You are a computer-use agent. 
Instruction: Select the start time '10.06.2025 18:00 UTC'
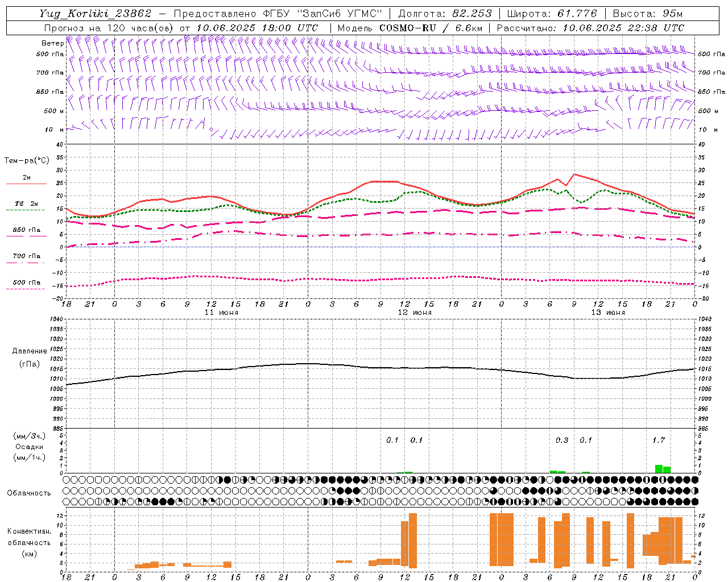click(x=257, y=28)
